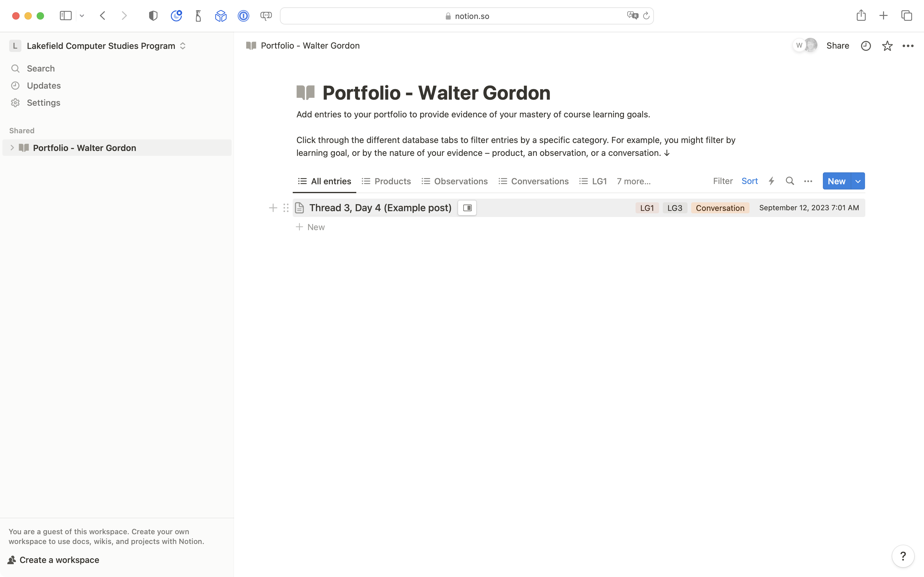Open database automations lightning icon

(771, 181)
